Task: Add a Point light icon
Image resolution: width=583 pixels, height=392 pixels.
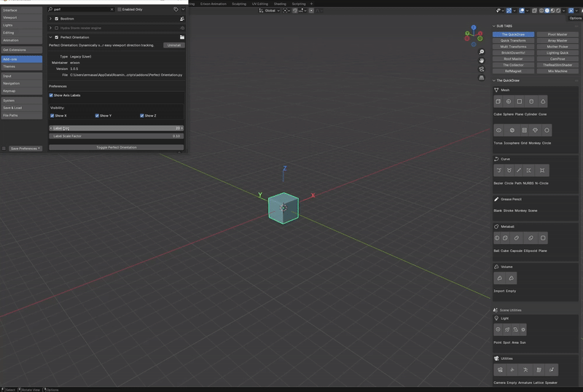Action: click(x=498, y=329)
